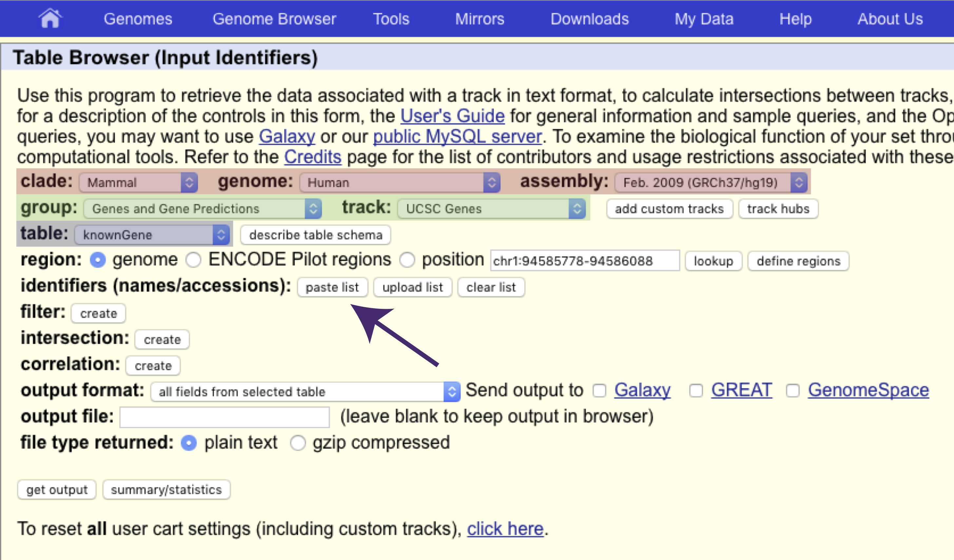Select plain text file type
The height and width of the screenshot is (560, 954).
[188, 443]
